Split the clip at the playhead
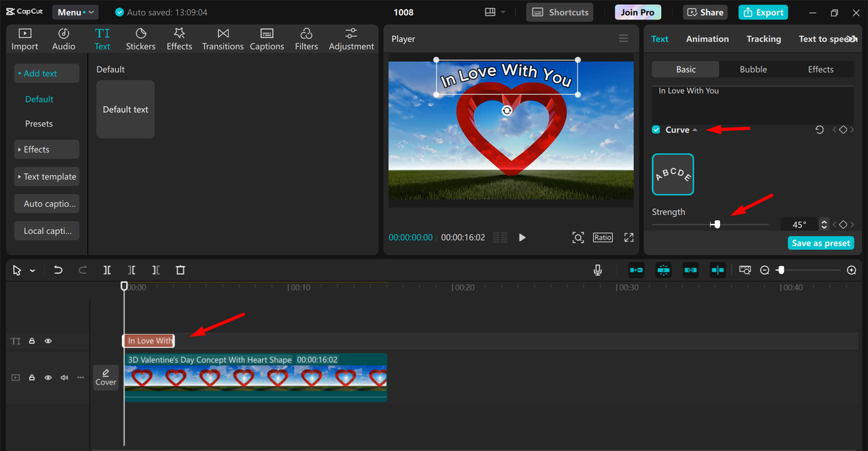 click(x=107, y=270)
